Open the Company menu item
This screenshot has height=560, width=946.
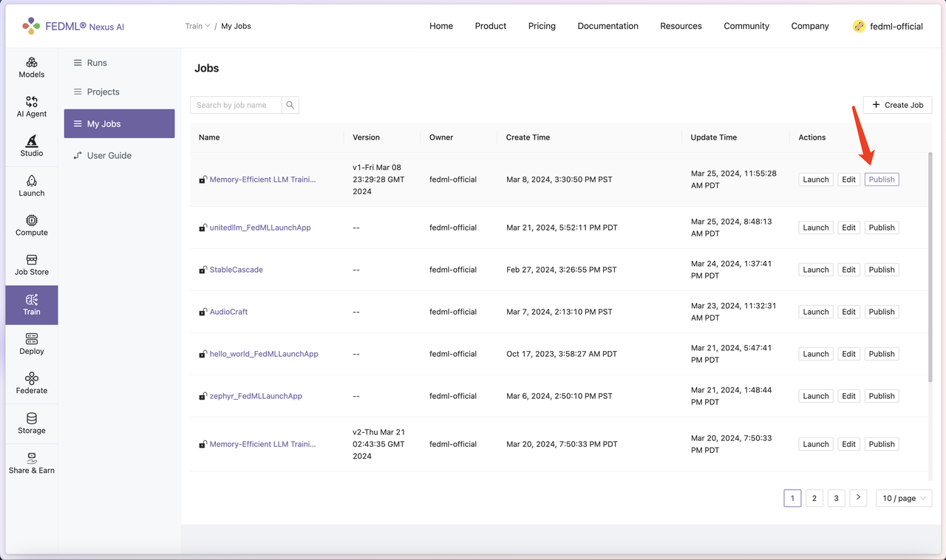point(810,26)
